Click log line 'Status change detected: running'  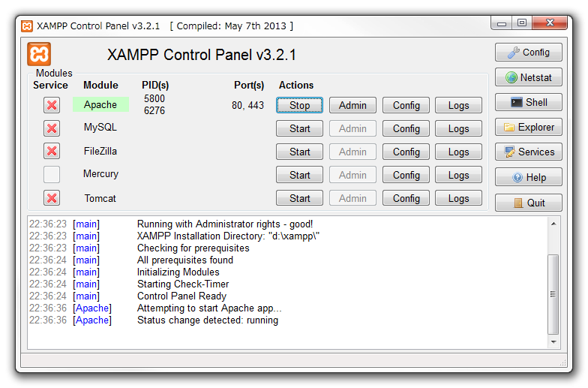pyautogui.click(x=208, y=320)
